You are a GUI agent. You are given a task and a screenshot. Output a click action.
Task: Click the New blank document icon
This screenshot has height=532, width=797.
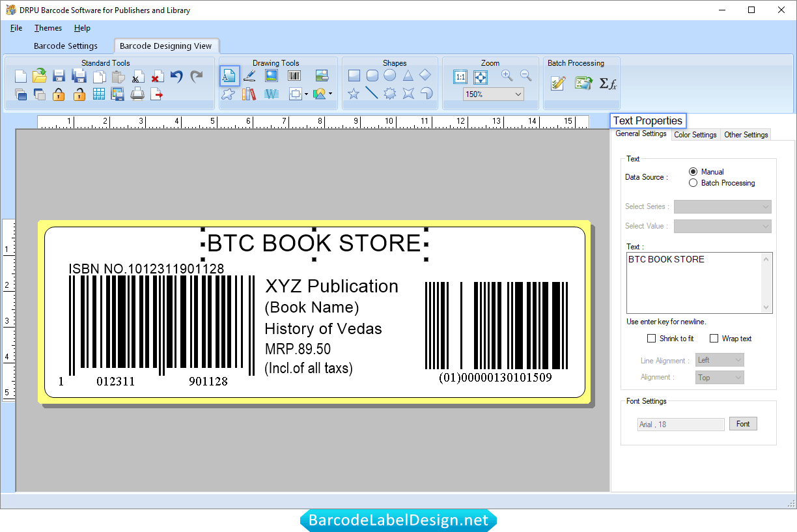click(x=21, y=76)
